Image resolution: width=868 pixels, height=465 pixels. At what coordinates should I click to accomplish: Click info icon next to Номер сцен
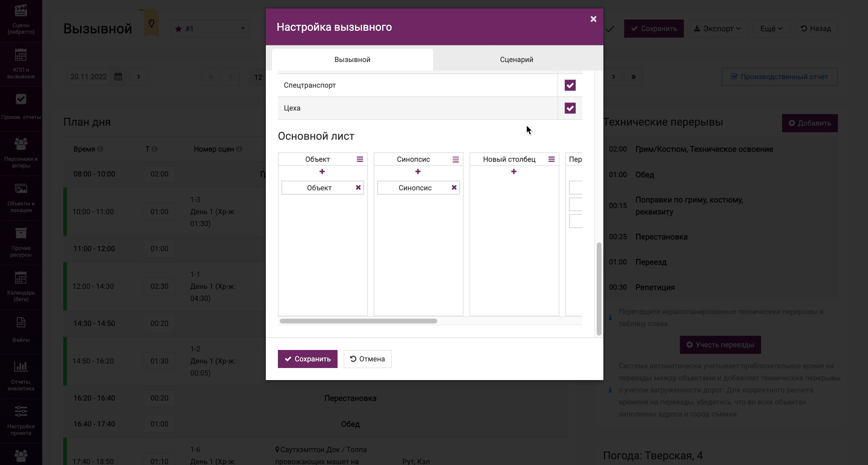point(239,149)
